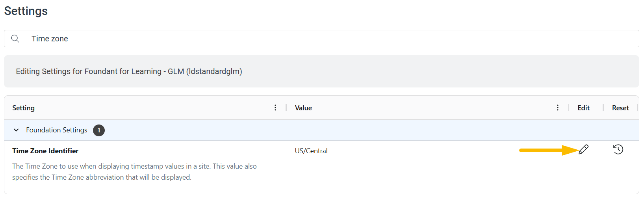Click the Reset column header
Image resolution: width=644 pixels, height=197 pixels.
(x=620, y=108)
